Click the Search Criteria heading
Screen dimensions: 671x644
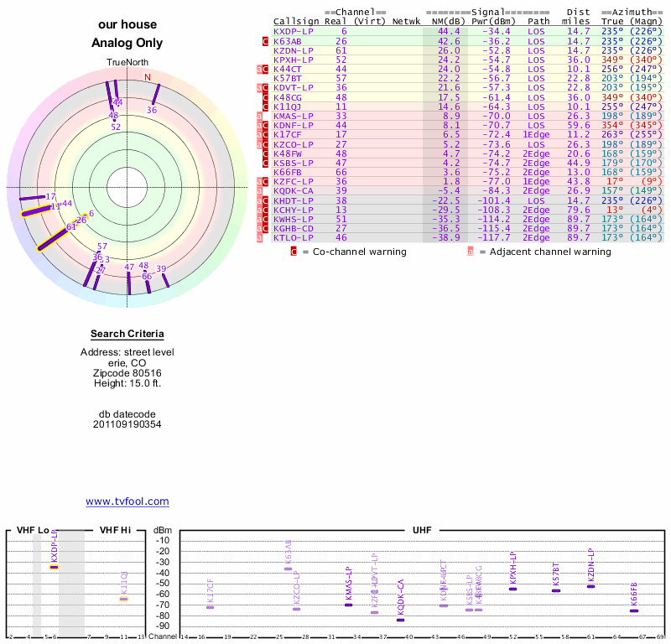point(127,335)
